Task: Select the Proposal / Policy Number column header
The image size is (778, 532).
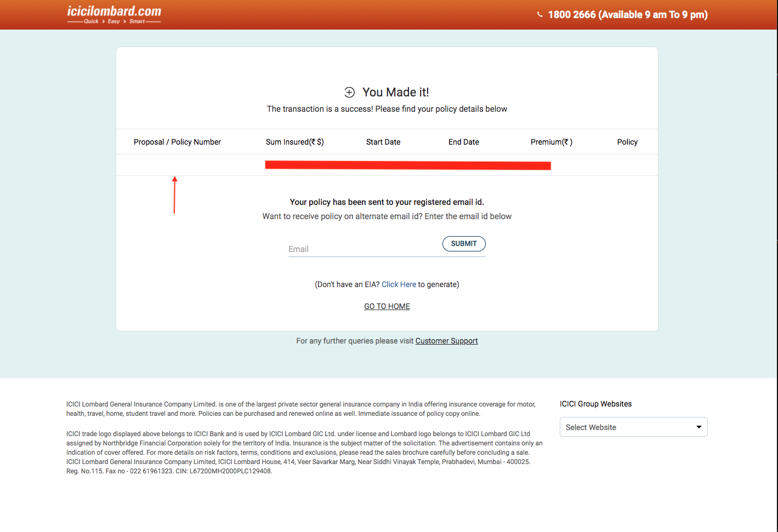Action: (x=177, y=142)
